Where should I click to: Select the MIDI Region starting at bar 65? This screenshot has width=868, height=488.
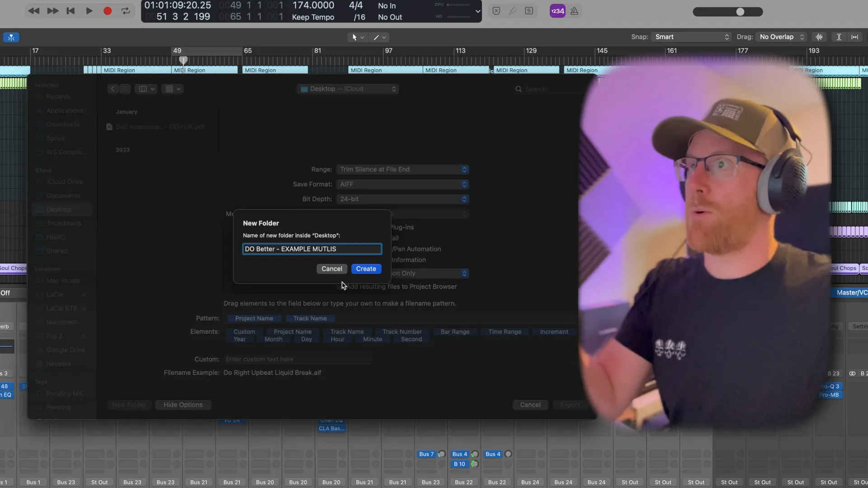[275, 70]
